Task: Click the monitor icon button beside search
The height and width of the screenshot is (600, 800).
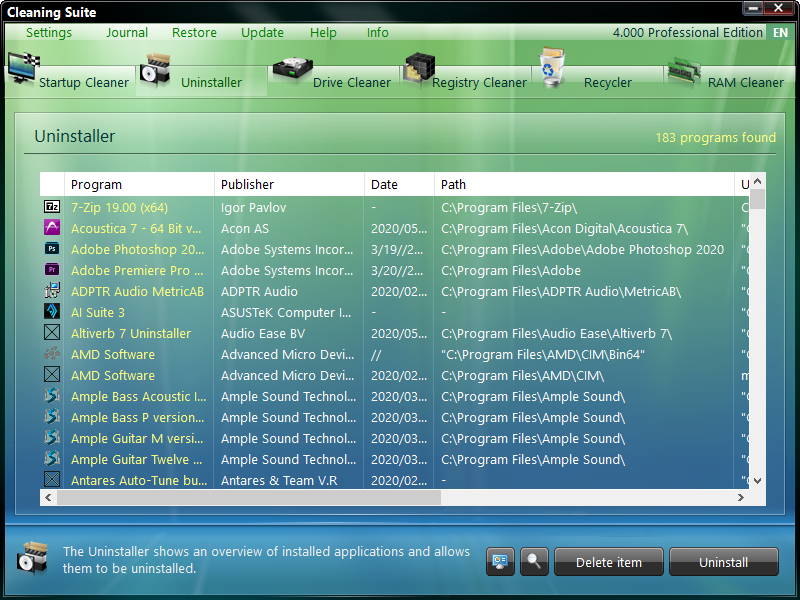Action: point(500,562)
